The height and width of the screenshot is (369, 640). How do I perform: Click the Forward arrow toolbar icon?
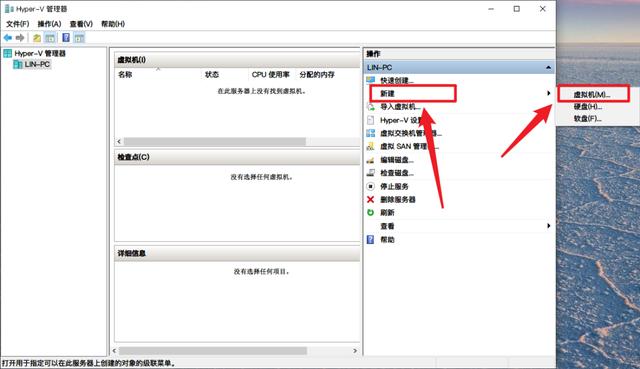coord(20,38)
